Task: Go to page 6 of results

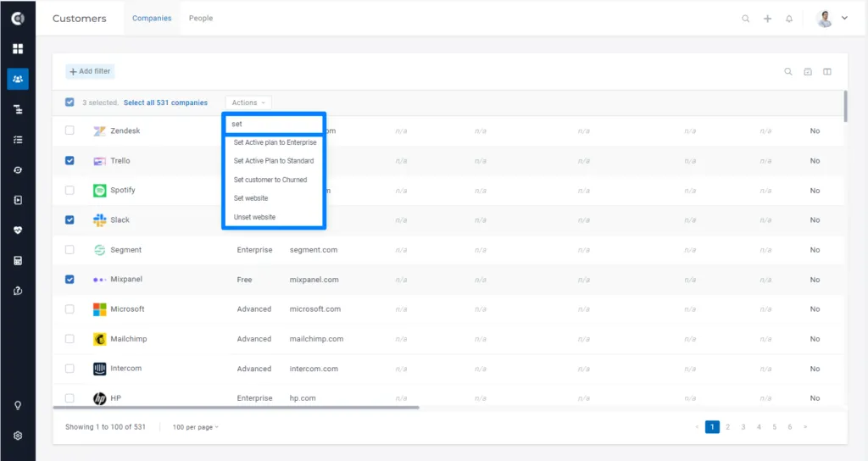Action: coord(790,427)
